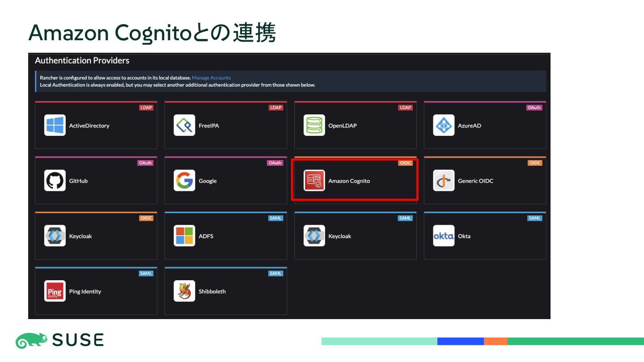Click the Keycloak icon on the SAML card
Image resolution: width=644 pixels, height=362 pixels.
tap(314, 236)
